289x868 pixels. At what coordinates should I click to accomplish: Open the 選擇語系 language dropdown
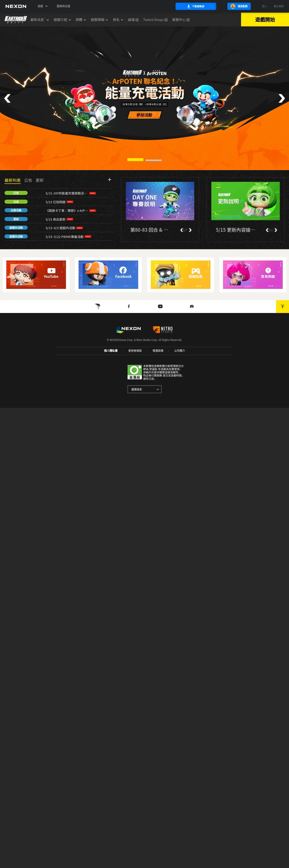144,389
